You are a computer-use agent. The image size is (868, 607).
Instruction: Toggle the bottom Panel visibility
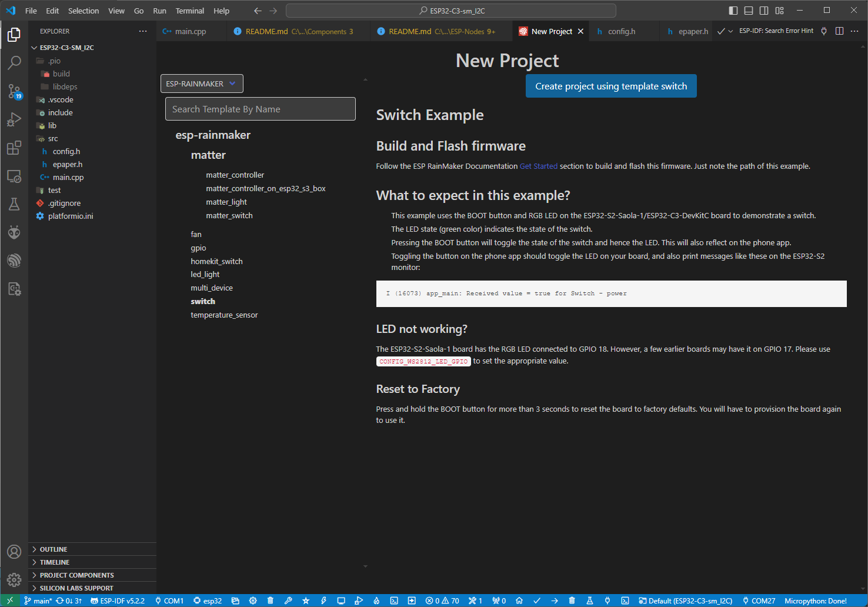click(x=749, y=11)
